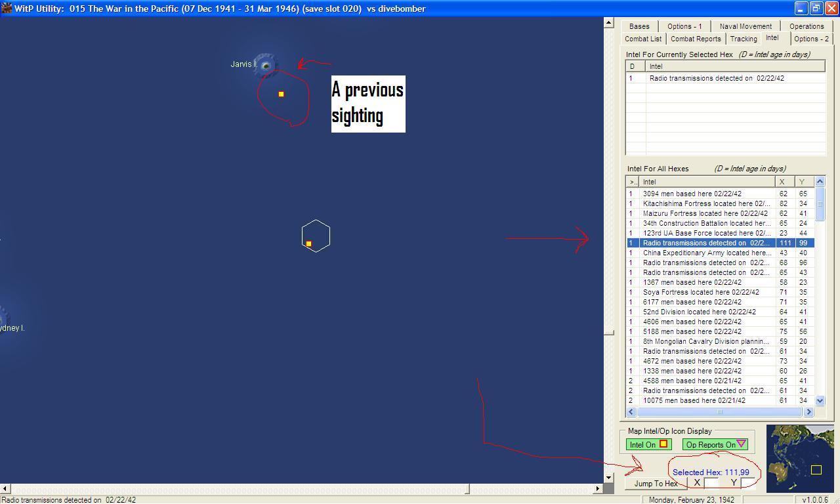Open the Options - 2 tab

[811, 39]
